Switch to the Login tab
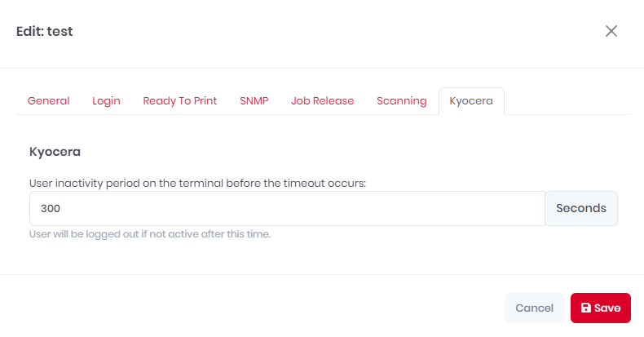Image resolution: width=644 pixels, height=337 pixels. point(106,101)
